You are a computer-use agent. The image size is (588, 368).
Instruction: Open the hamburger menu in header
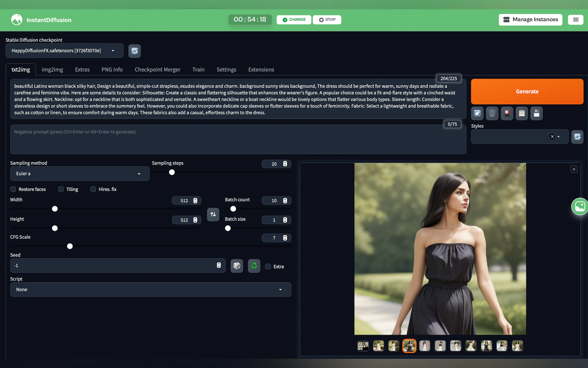(575, 20)
